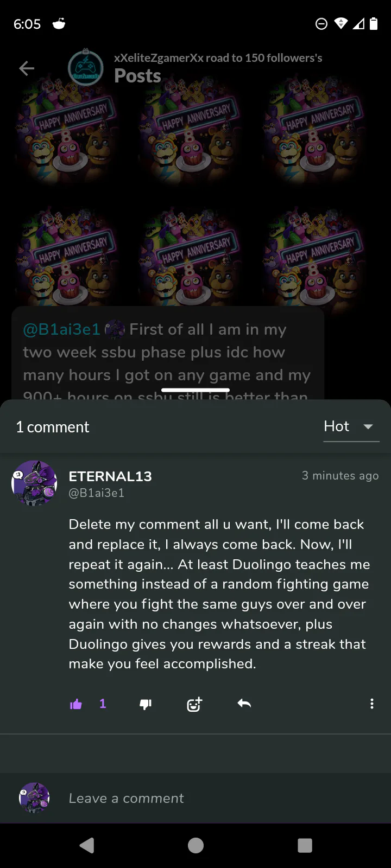This screenshot has width=391, height=868.
Task: Tap your own avatar beside comment box
Action: (x=34, y=798)
